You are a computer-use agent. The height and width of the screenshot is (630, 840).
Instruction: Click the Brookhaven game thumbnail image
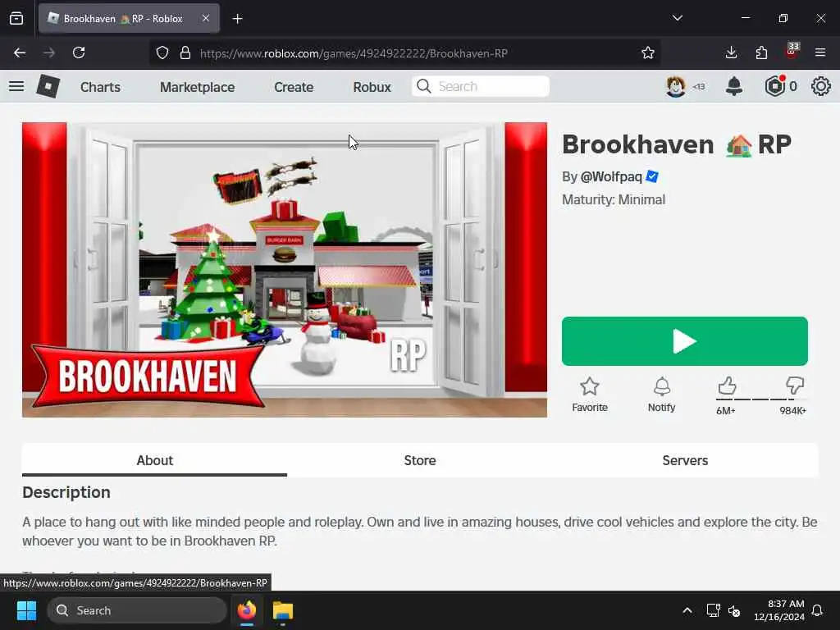[x=285, y=269]
